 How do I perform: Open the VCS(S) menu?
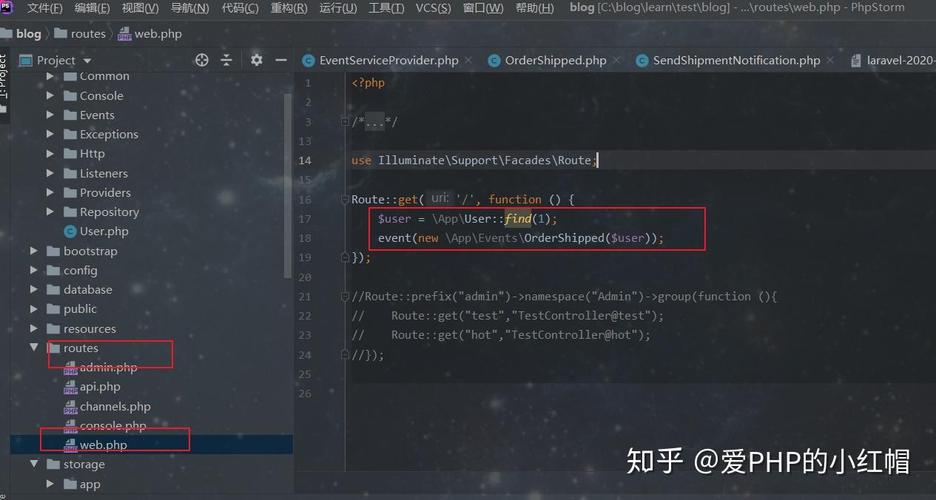pyautogui.click(x=433, y=8)
